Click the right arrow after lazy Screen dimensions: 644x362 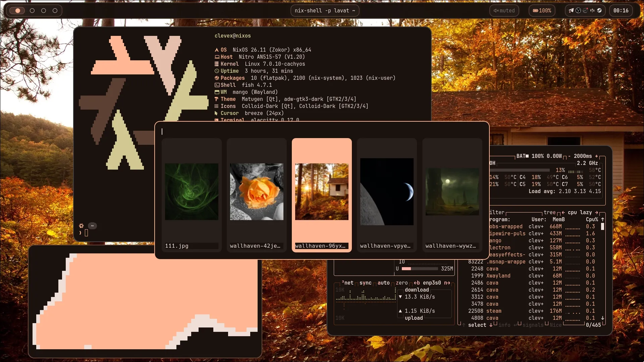pyautogui.click(x=596, y=213)
